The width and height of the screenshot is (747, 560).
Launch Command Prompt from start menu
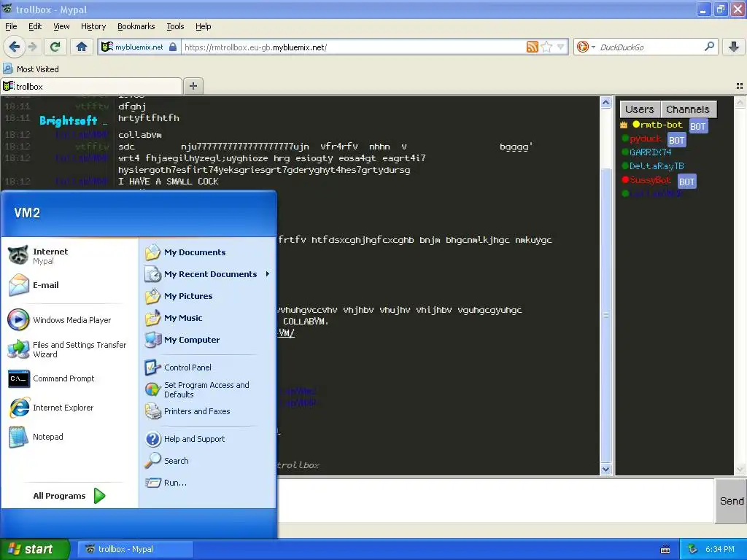click(x=70, y=378)
